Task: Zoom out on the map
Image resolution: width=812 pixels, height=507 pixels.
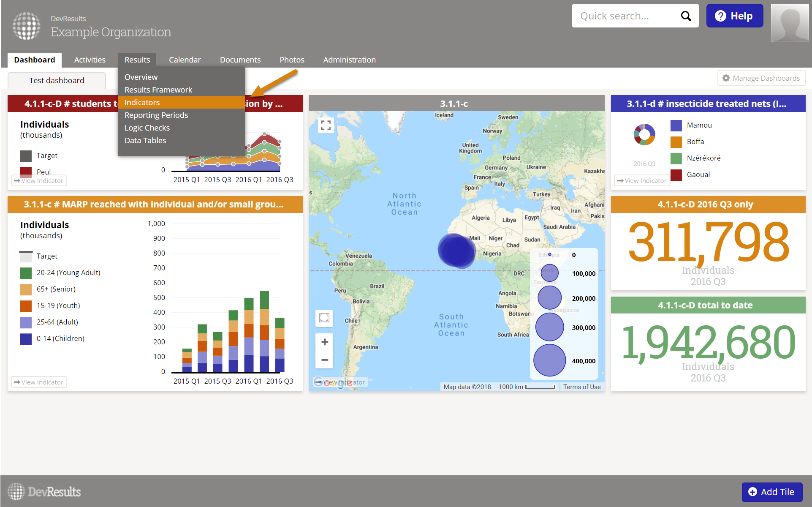Action: click(x=324, y=360)
